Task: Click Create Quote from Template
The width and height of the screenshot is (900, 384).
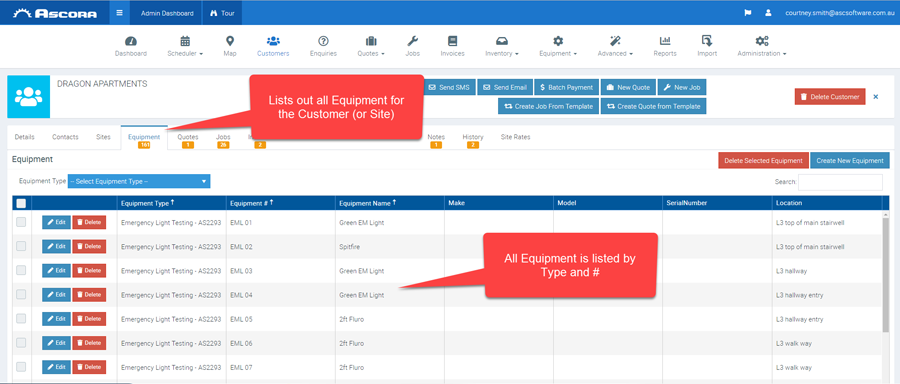Action: click(654, 106)
